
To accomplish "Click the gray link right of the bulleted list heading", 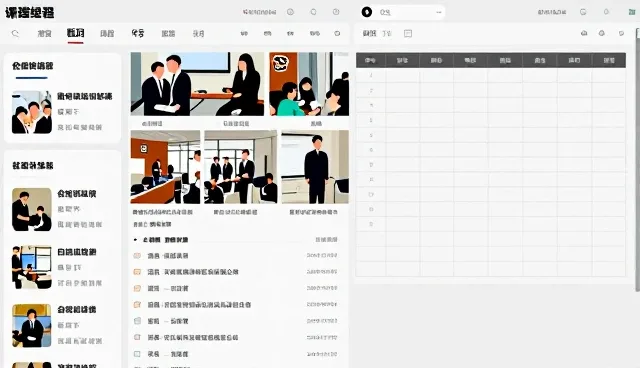I will [327, 239].
